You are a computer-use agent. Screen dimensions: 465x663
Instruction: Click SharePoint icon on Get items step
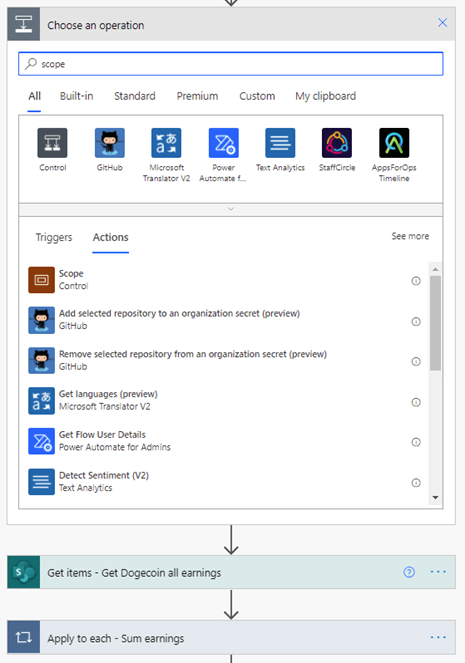(x=24, y=572)
